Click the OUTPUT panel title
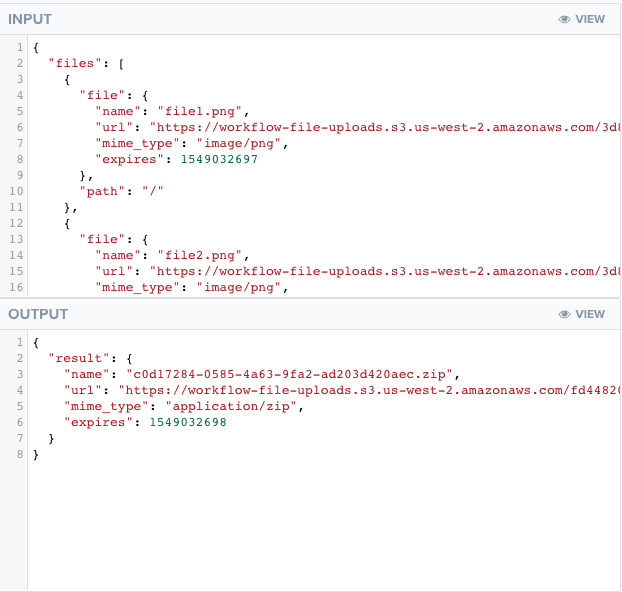Viewport: 622px width, 592px height. [x=38, y=314]
